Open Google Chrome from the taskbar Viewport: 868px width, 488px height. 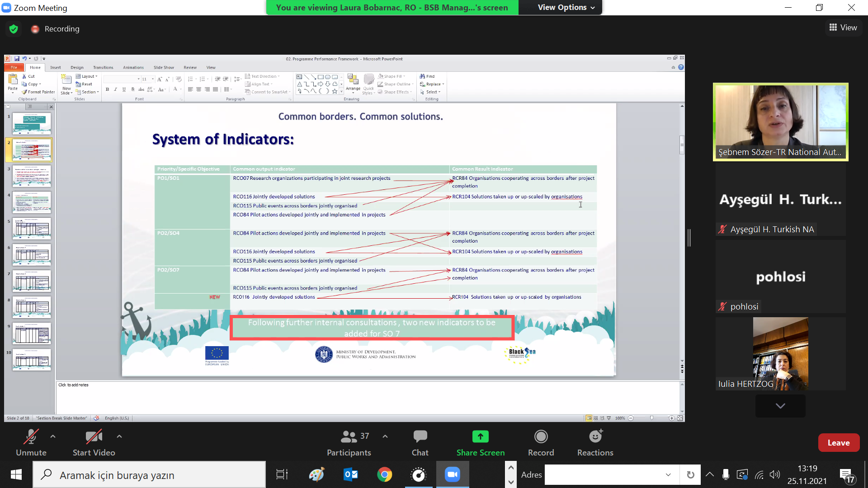pos(385,475)
